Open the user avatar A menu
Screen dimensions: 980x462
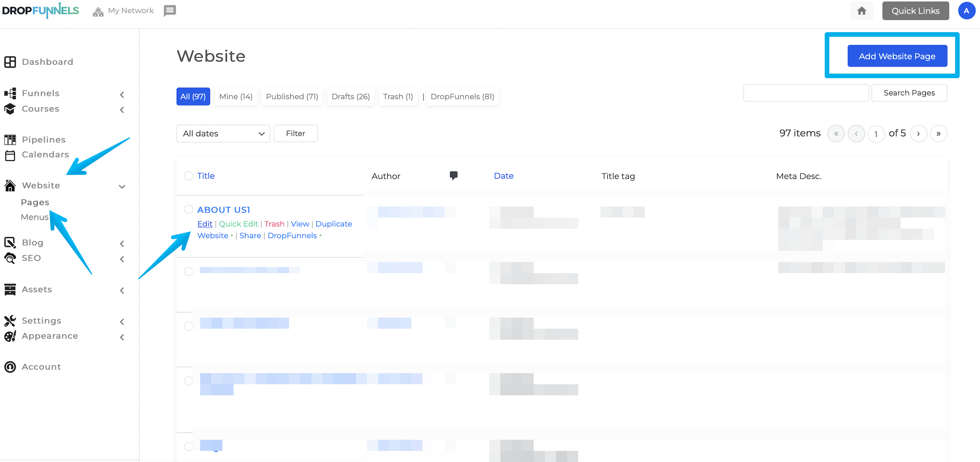tap(967, 11)
